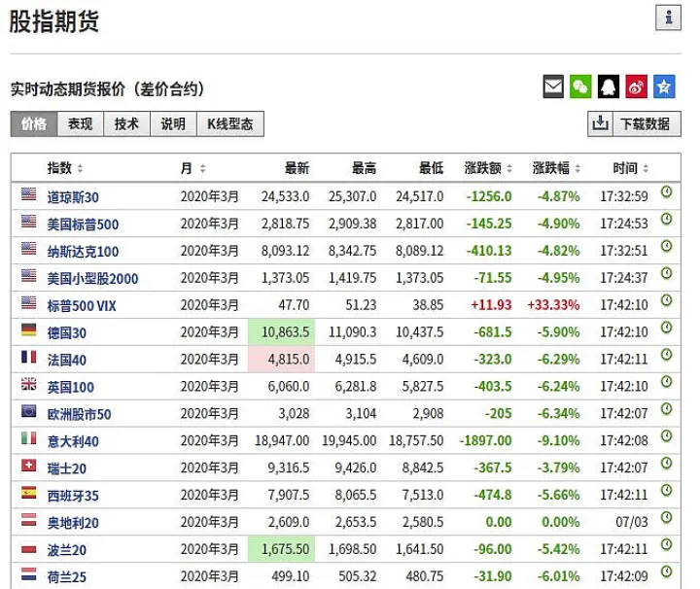This screenshot has height=589, width=700.
Task: Click the download arrow icon beside 下载数据
Action: point(600,123)
